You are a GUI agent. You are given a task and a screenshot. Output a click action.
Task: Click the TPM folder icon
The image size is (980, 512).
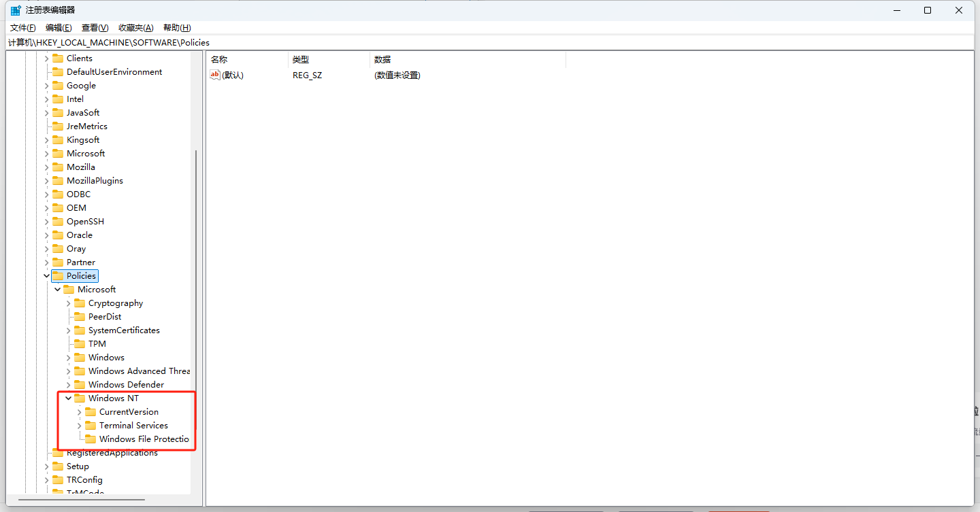80,344
